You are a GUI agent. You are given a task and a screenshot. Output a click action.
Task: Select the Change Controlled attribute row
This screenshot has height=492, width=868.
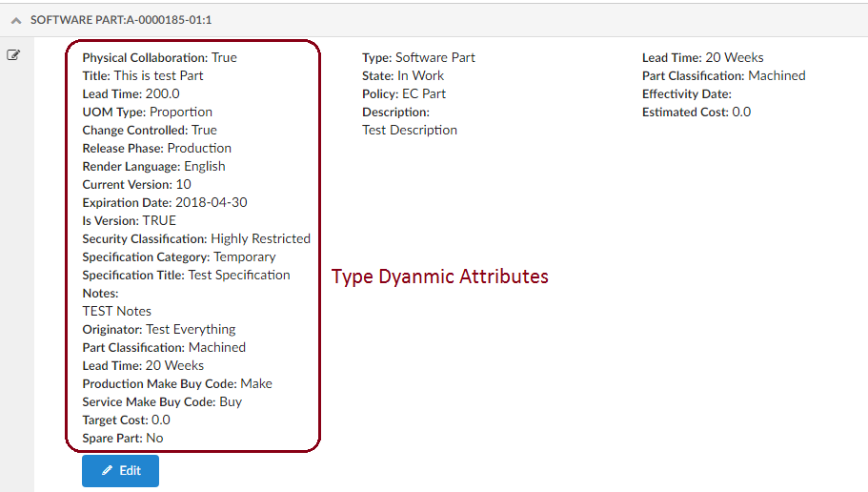[149, 130]
